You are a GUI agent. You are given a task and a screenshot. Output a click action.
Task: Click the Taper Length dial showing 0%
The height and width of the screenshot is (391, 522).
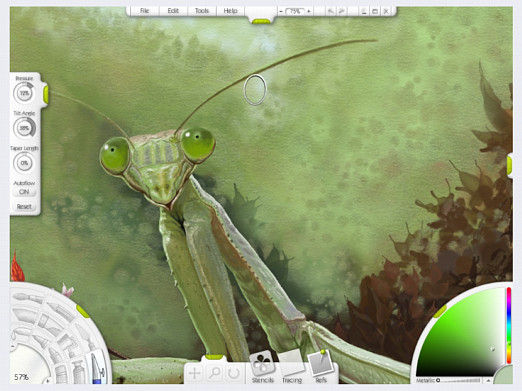pos(24,163)
